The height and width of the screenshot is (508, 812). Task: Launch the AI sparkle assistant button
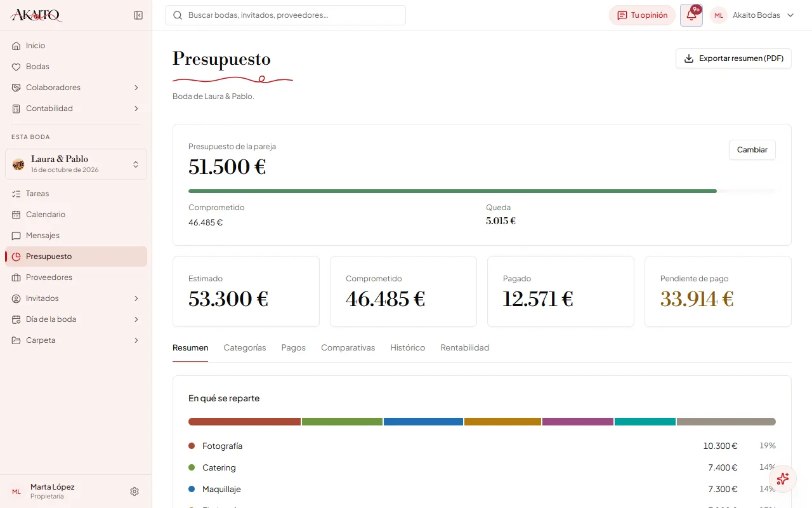[783, 479]
